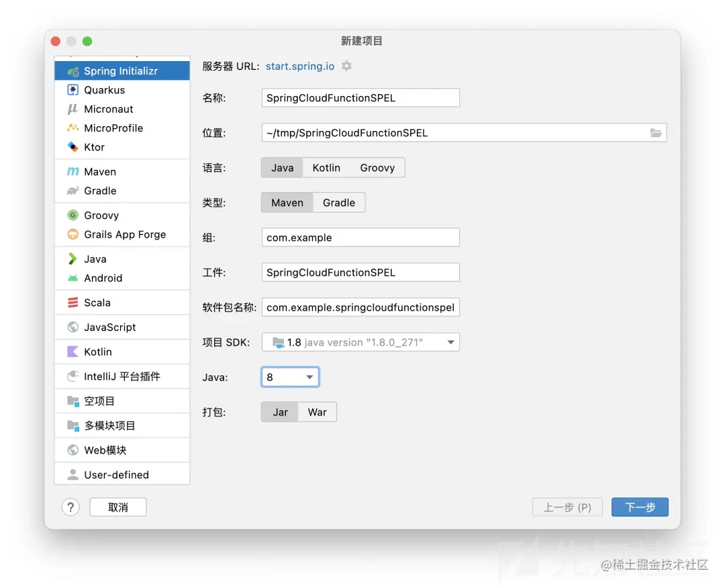Image resolution: width=725 pixels, height=588 pixels.
Task: Select the MicroProfile label
Action: tap(113, 128)
